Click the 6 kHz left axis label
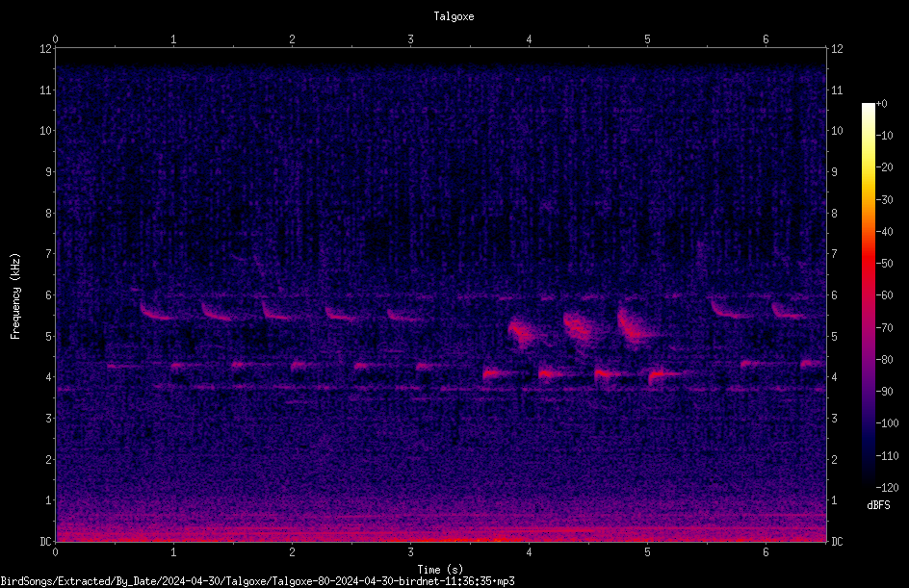The image size is (909, 588). pyautogui.click(x=49, y=294)
